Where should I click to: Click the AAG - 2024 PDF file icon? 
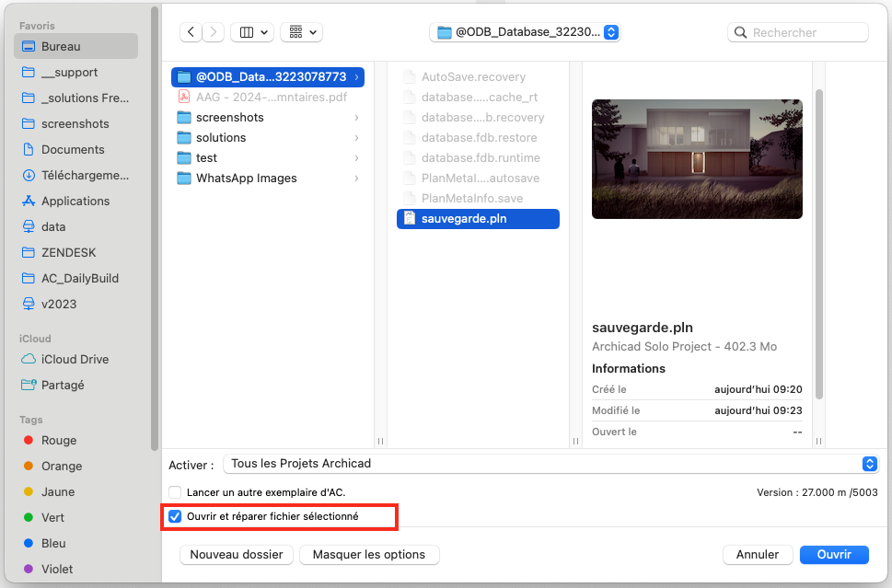click(184, 97)
